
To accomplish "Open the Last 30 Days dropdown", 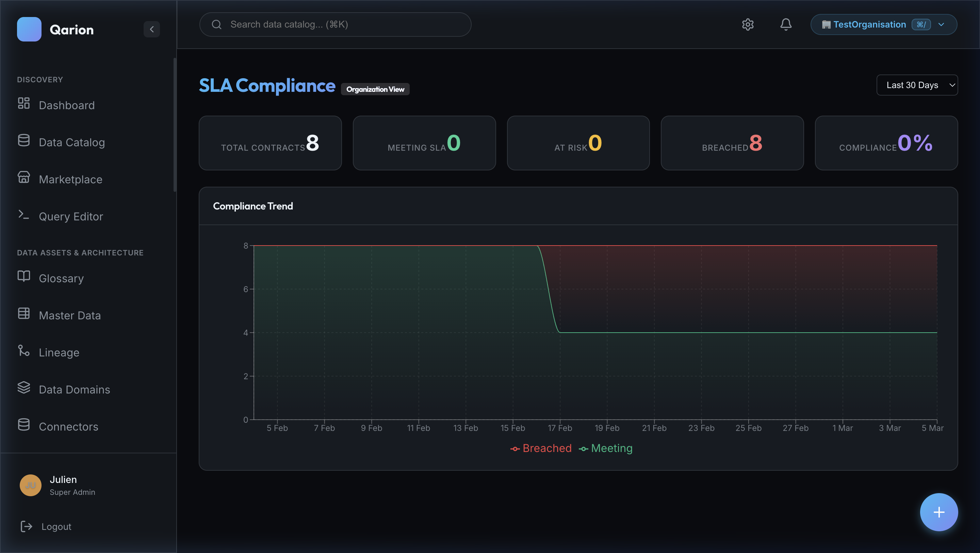I will coord(917,85).
